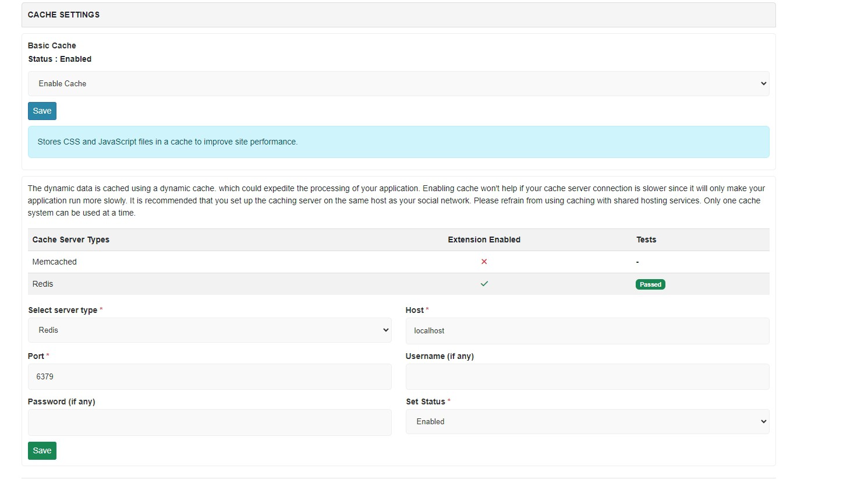The image size is (868, 479).
Task: Open the Set Status dropdown
Action: pos(587,421)
